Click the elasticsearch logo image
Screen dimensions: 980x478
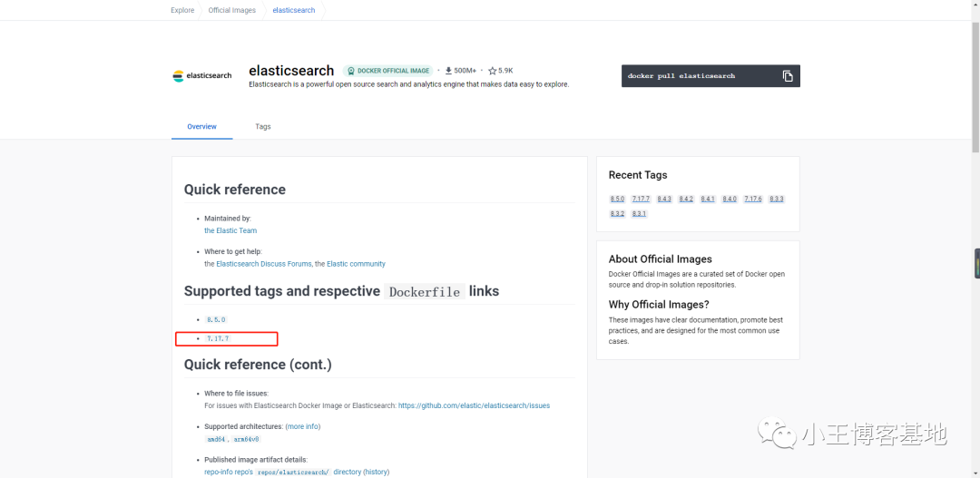[x=202, y=76]
